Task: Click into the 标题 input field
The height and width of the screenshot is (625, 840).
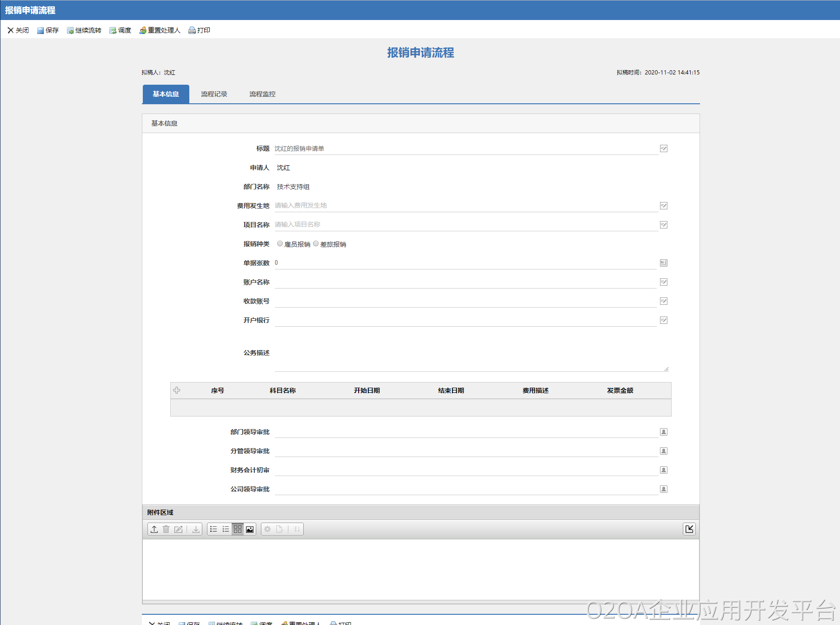Action: click(466, 148)
